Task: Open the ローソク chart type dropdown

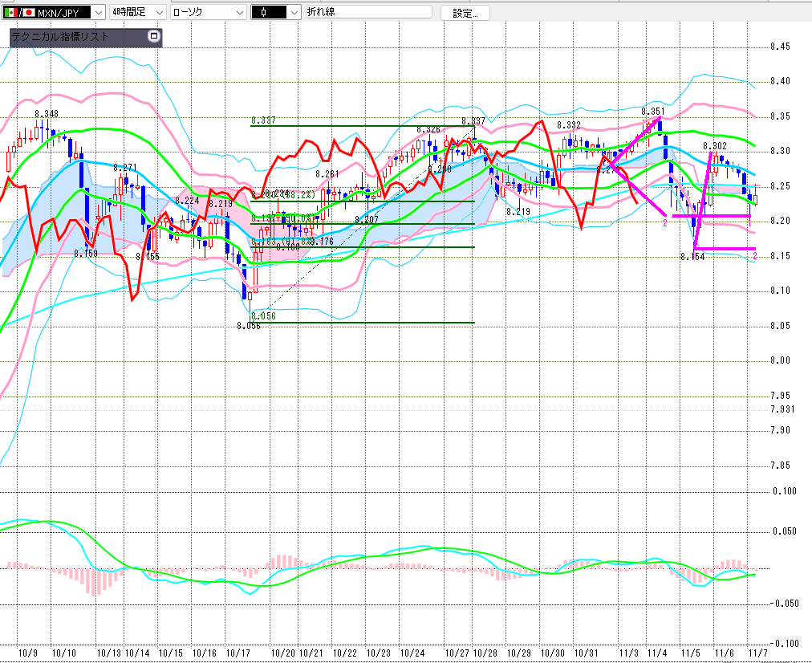Action: (x=238, y=13)
